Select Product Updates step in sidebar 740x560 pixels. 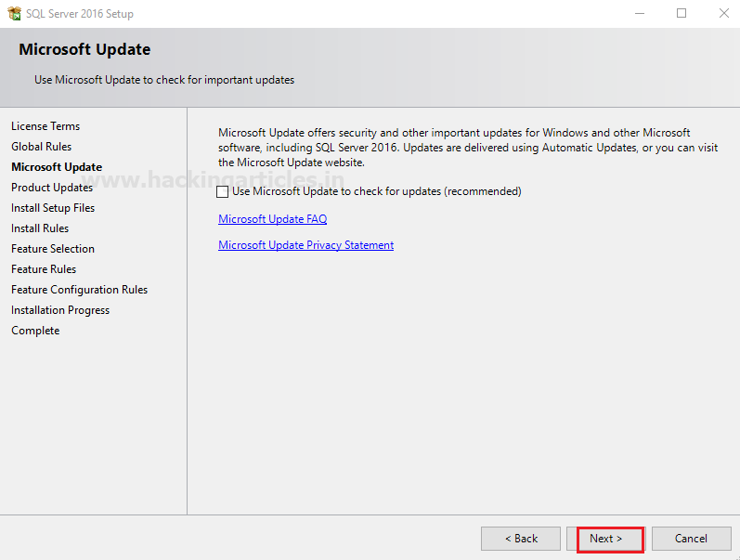pos(52,188)
